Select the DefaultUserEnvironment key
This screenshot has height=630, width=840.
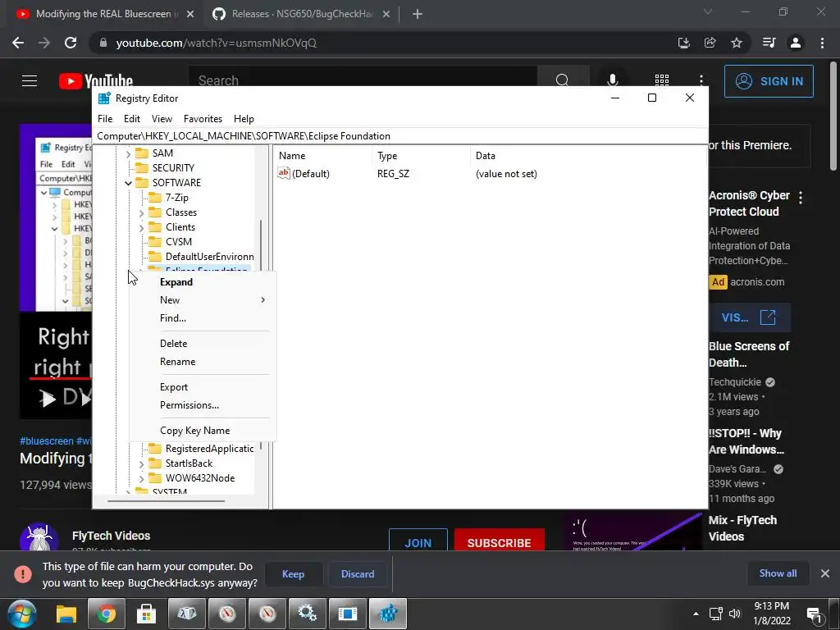pos(209,257)
